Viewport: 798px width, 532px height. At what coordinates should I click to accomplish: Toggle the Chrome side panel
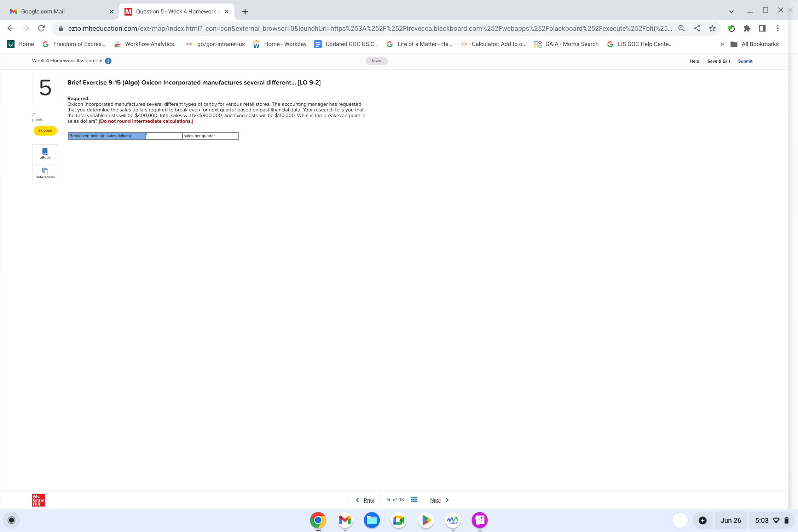coord(762,28)
